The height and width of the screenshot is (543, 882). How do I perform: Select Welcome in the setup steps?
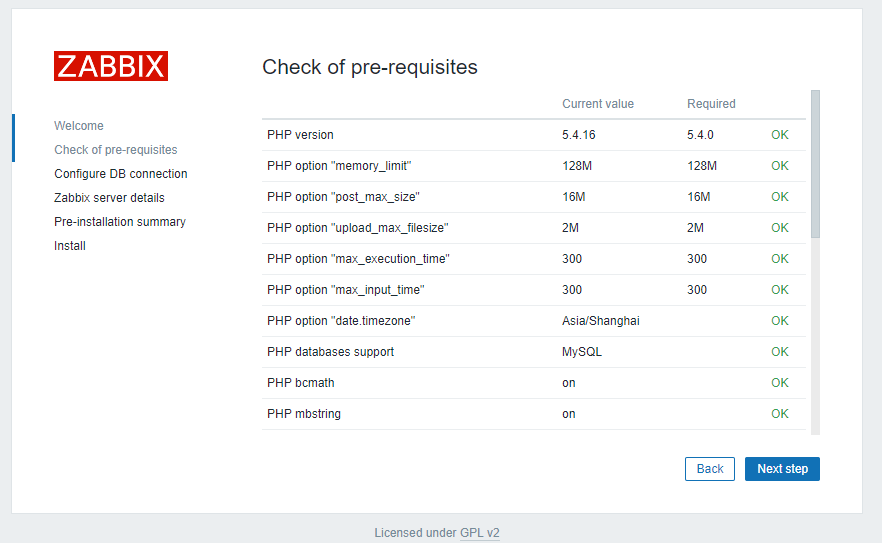click(x=79, y=125)
